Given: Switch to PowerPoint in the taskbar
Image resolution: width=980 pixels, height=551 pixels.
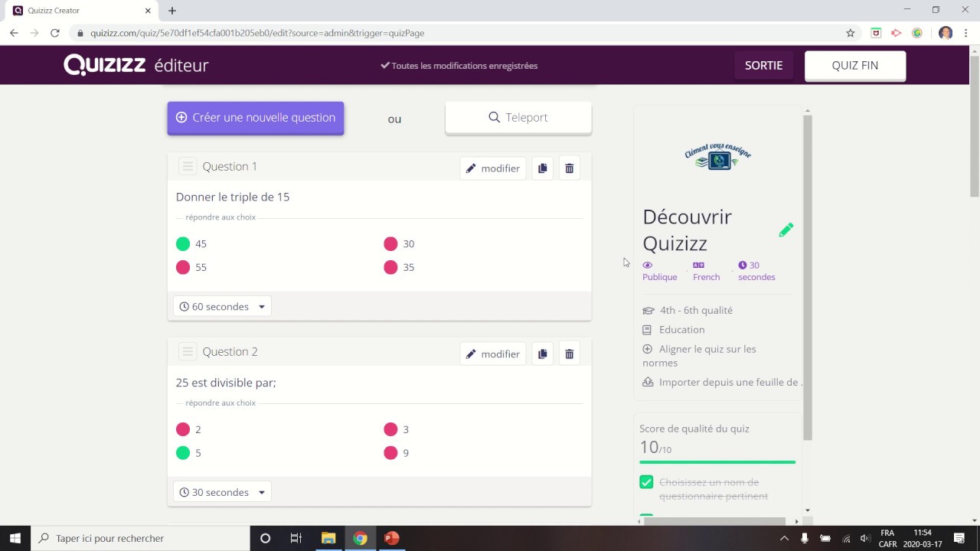Looking at the screenshot, I should click(x=391, y=538).
